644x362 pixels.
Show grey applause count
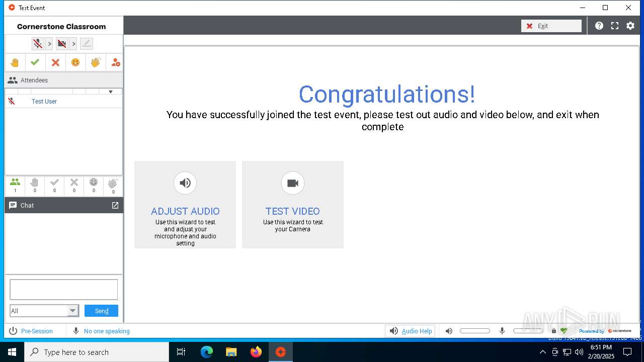[x=113, y=185]
